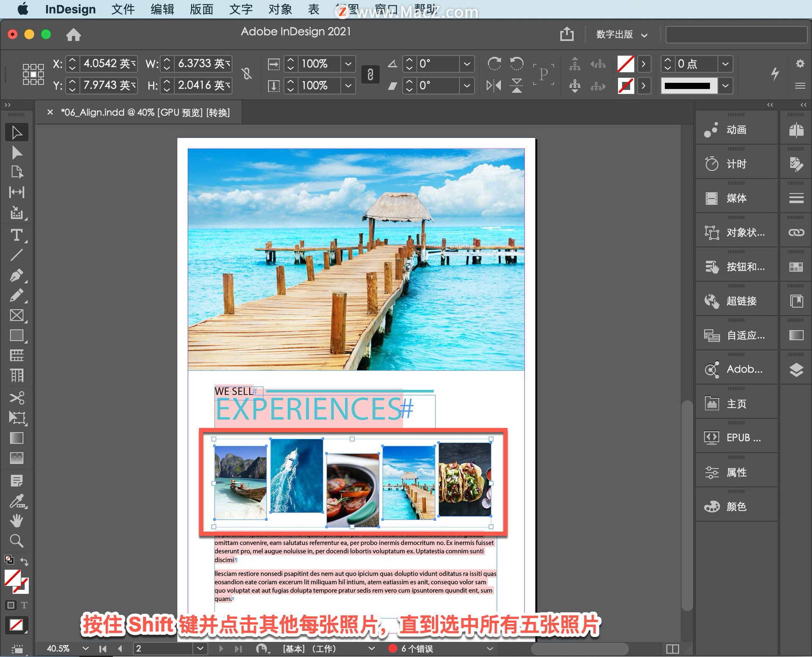Screen dimensions: 812x657
Task: Open the 颜色 panel
Action: (736, 506)
